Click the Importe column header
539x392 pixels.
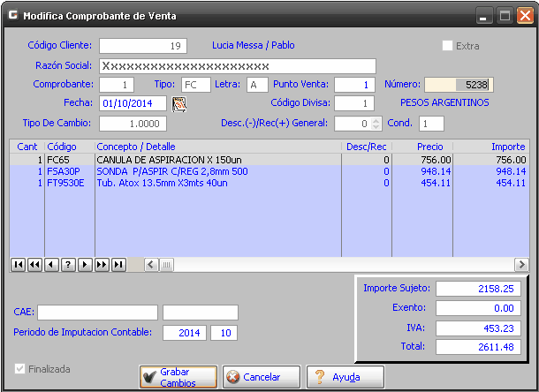pyautogui.click(x=491, y=147)
